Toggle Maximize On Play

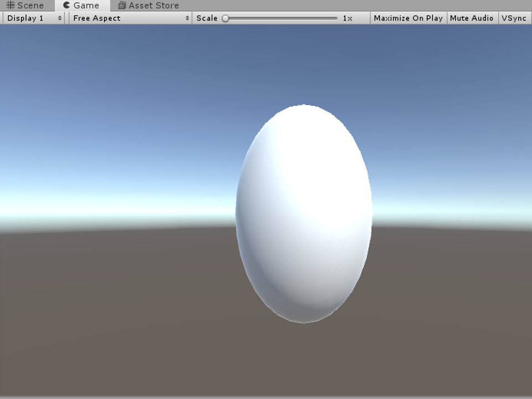[x=408, y=18]
